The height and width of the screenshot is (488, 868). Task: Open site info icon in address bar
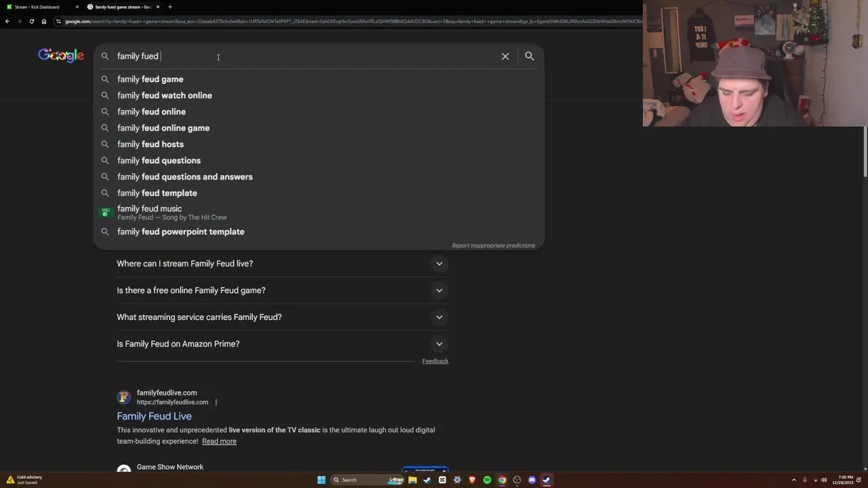coord(59,21)
